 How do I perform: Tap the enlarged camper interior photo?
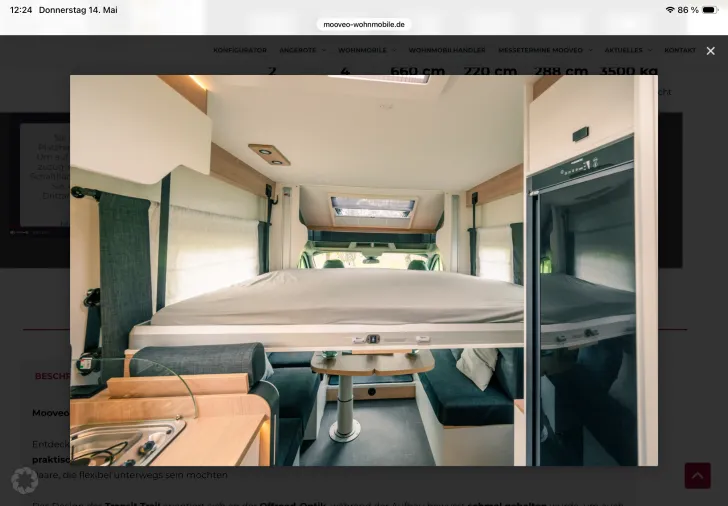click(x=364, y=271)
